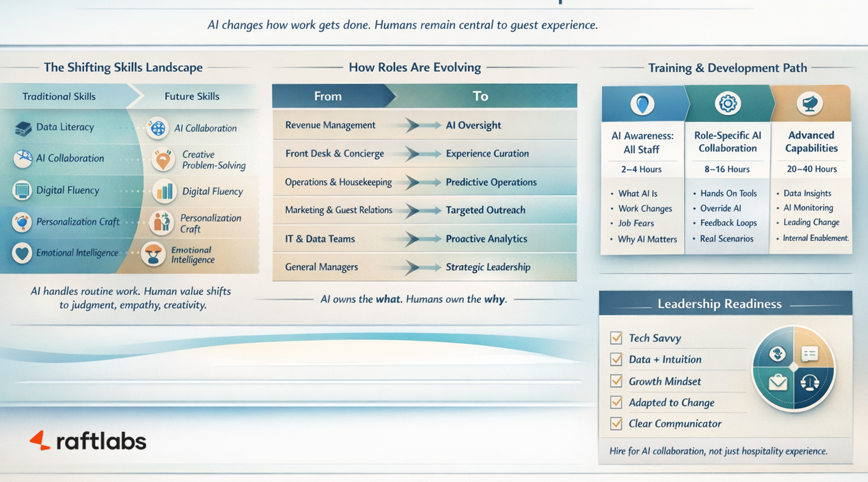This screenshot has height=482, width=868.
Task: Uncheck the Growth Mindset checkbox
Action: pyautogui.click(x=616, y=381)
